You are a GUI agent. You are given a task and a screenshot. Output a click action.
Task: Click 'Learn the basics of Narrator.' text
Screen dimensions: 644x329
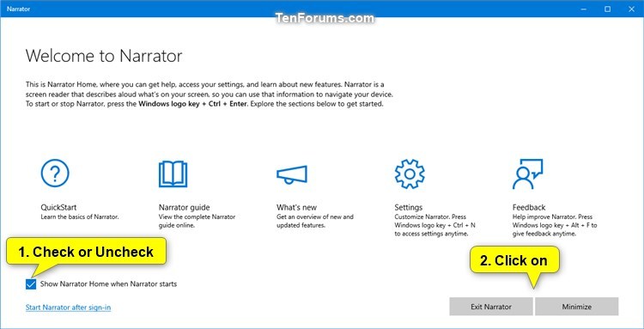coord(80,216)
